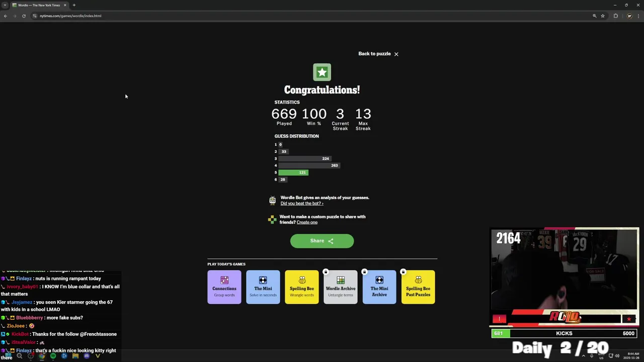The image size is (644, 362).
Task: Click the custom puzzle grid icon
Action: point(272,219)
